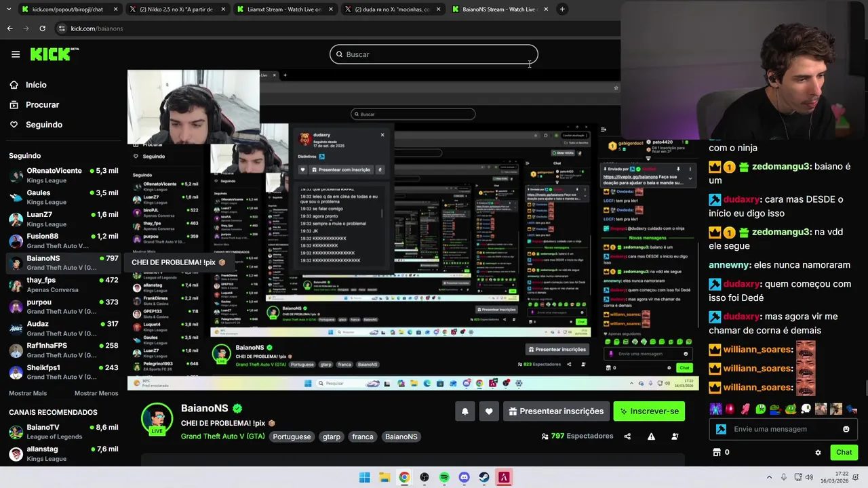This screenshot has width=868, height=488.
Task: Collapse the sidebar with the hamburger icon
Action: tap(16, 54)
